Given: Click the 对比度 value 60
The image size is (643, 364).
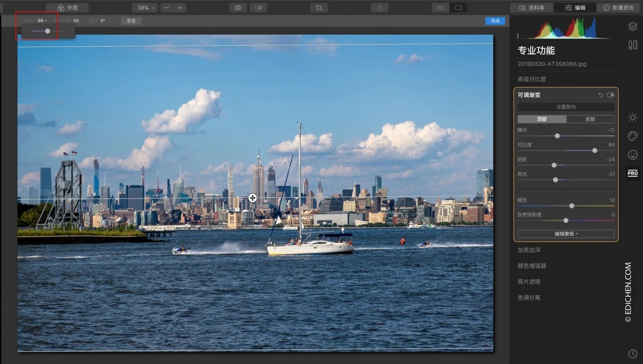Looking at the screenshot, I should click(x=612, y=145).
